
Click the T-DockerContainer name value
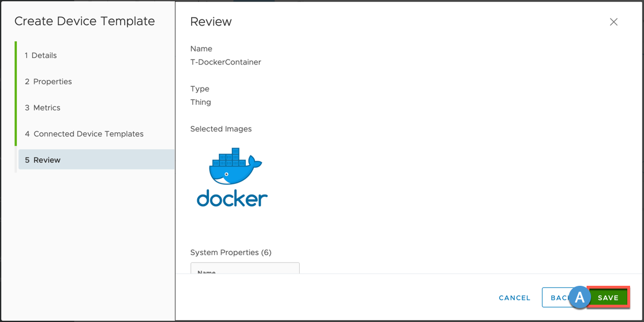point(226,62)
